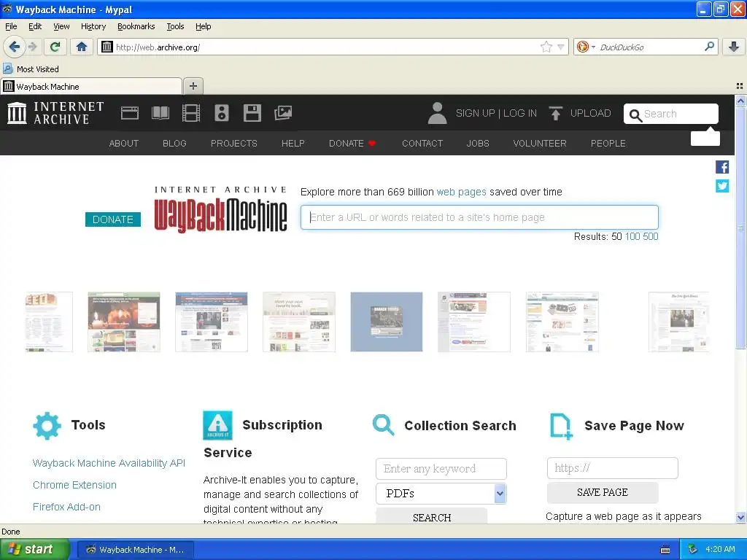
Task: Go to BLOG in navigation bar
Action: click(x=174, y=144)
